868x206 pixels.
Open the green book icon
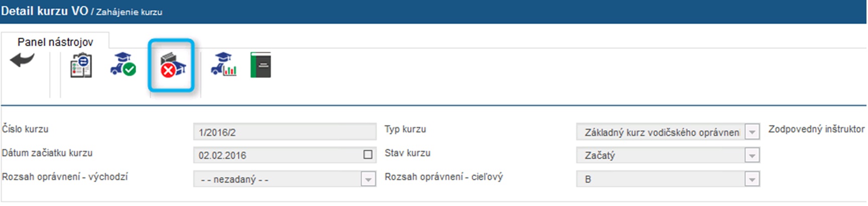pos(261,65)
